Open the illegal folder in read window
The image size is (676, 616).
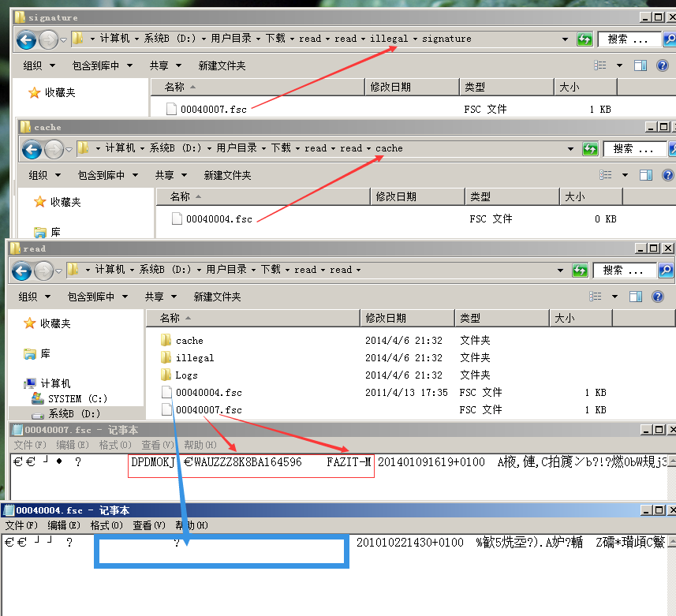[x=194, y=358]
